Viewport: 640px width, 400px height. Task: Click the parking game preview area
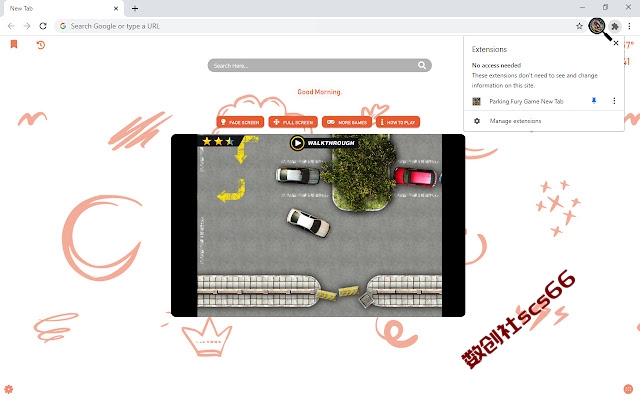[x=318, y=225]
